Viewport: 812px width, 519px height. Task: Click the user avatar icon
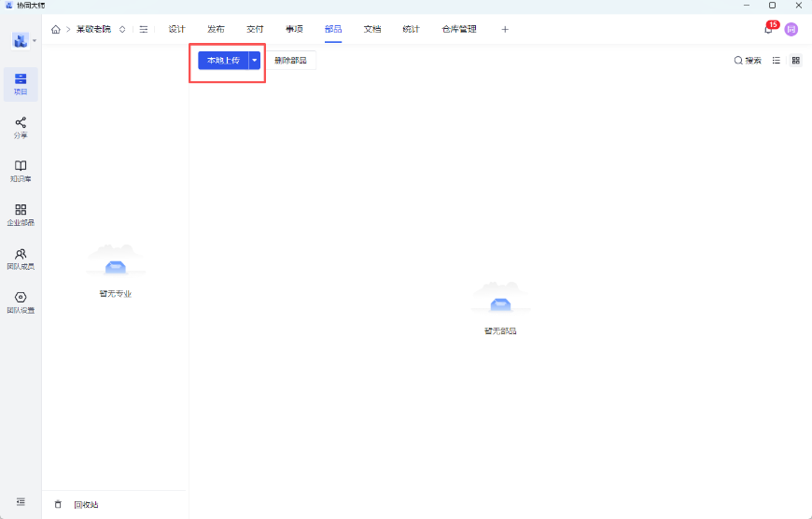click(791, 29)
